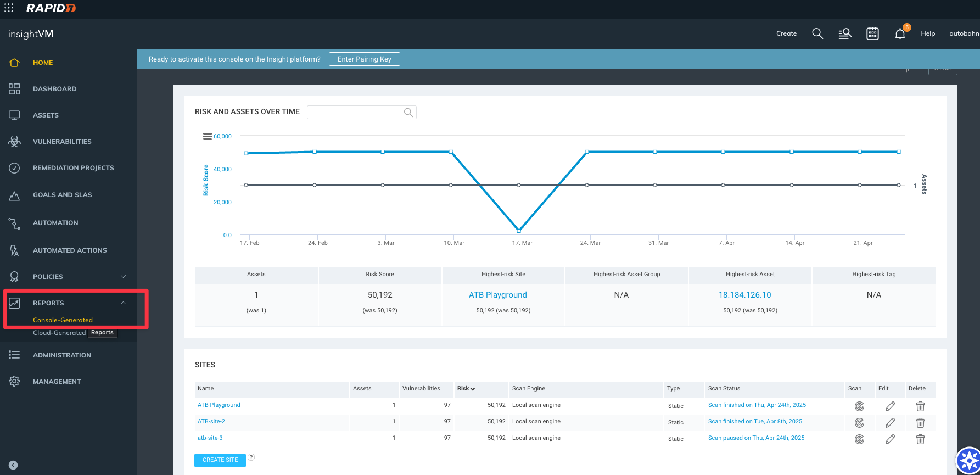Click the Administration list icon
This screenshot has width=980, height=475.
pos(14,355)
